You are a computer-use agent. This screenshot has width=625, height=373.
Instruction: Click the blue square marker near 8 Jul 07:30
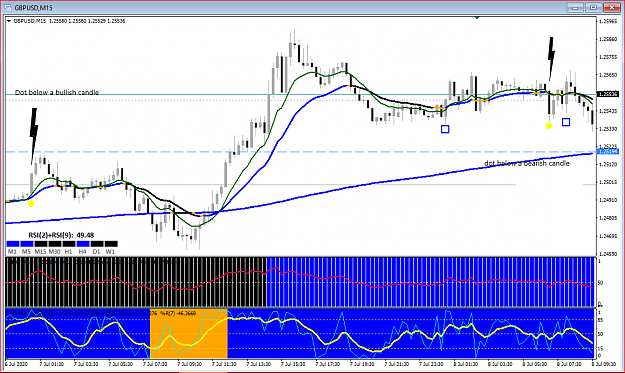[566, 122]
